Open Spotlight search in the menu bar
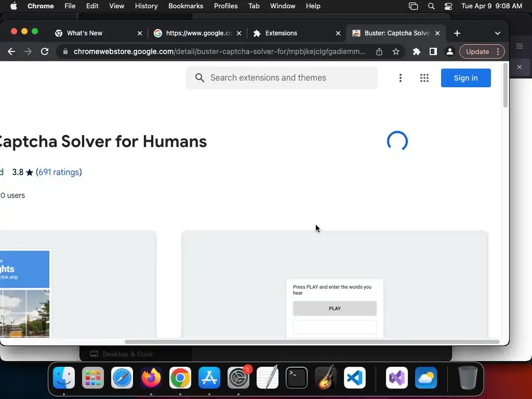532x399 pixels. [431, 6]
